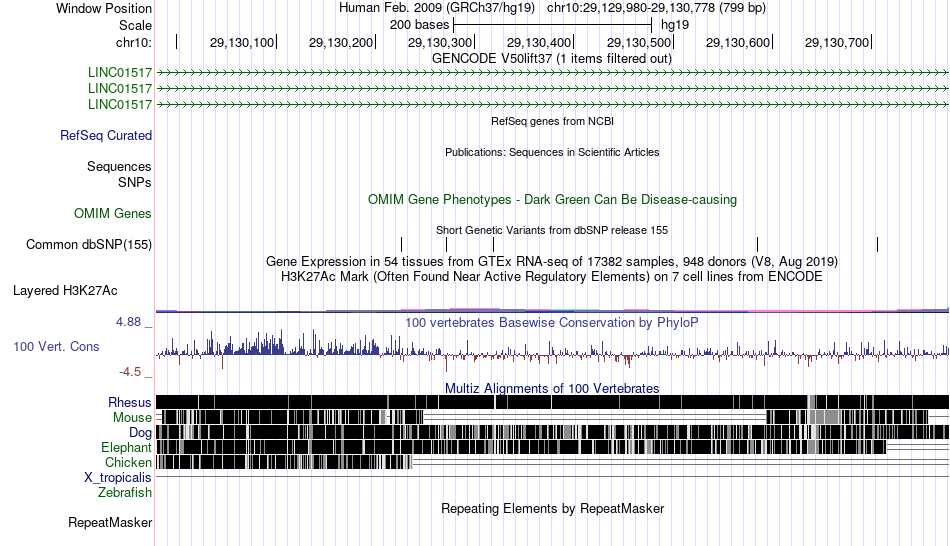Click the Common dbSNP(155) track label
The image size is (950, 546).
[89, 244]
